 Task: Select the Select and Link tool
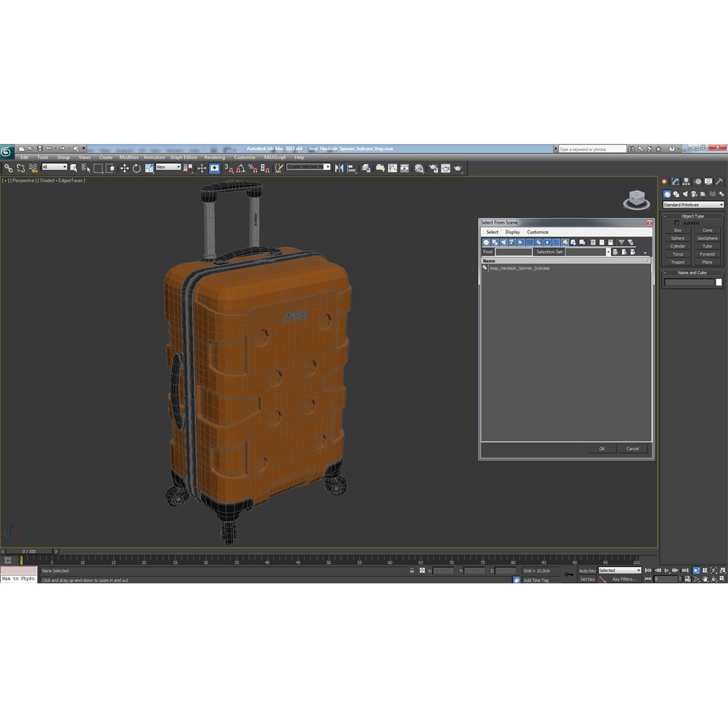(x=8, y=168)
